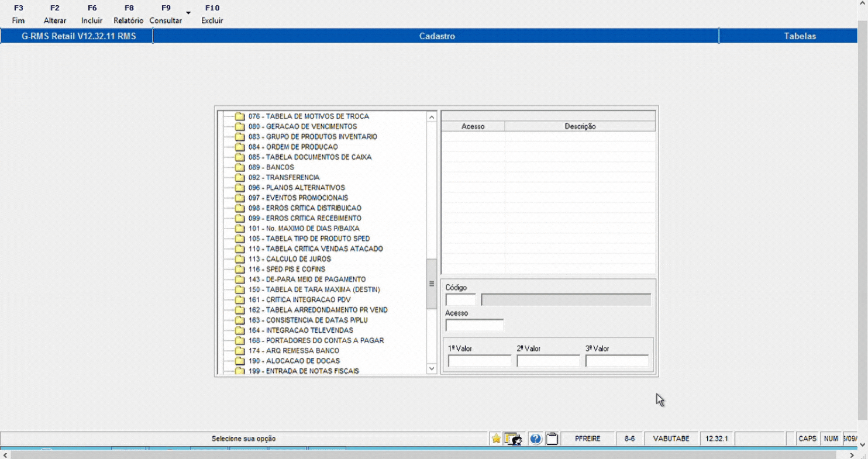
Task: Click the 8-6 status bar cell
Action: point(629,439)
